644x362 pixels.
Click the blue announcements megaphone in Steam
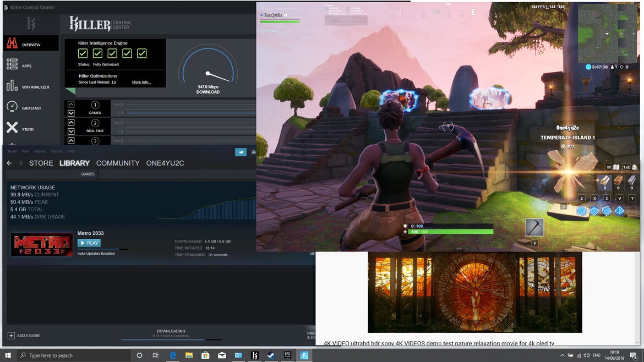(x=241, y=152)
